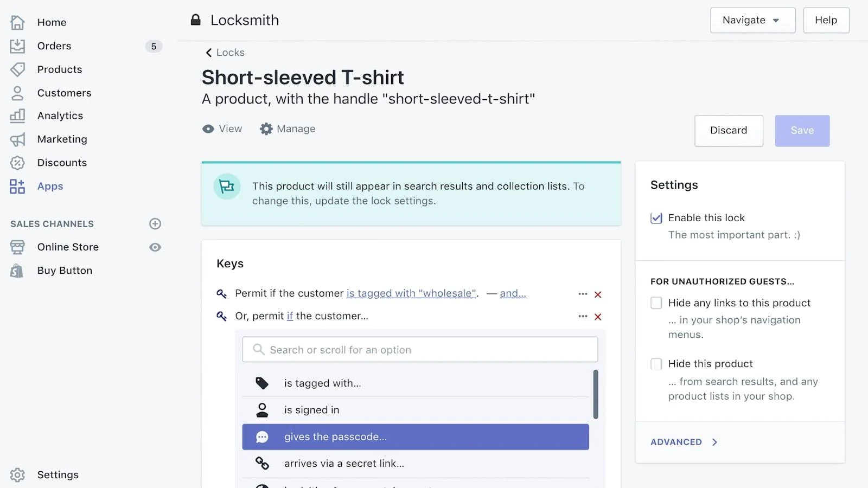Delete the wholesale tag key with red X

pos(598,294)
